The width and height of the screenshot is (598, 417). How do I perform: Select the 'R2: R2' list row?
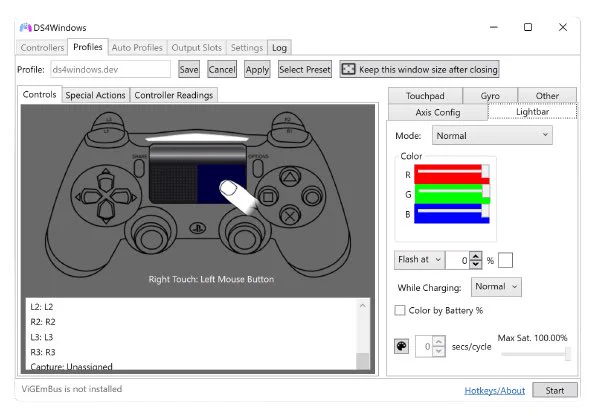coord(191,322)
